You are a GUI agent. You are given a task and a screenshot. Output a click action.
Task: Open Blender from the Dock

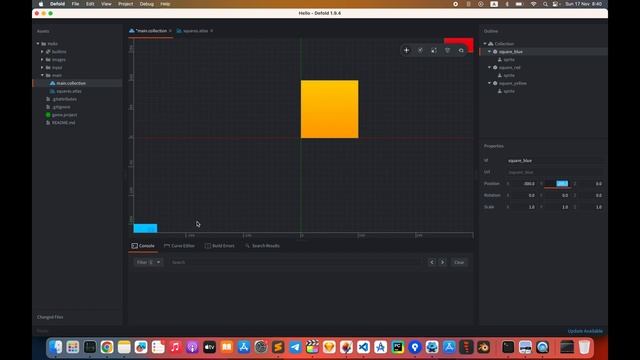pos(483,347)
